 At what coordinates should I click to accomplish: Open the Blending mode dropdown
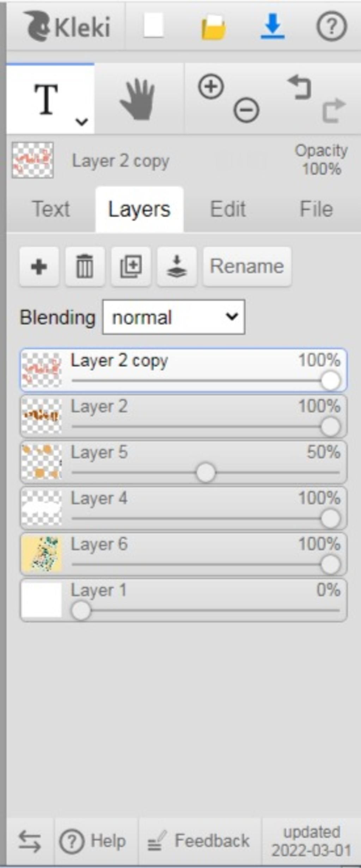pyautogui.click(x=173, y=317)
